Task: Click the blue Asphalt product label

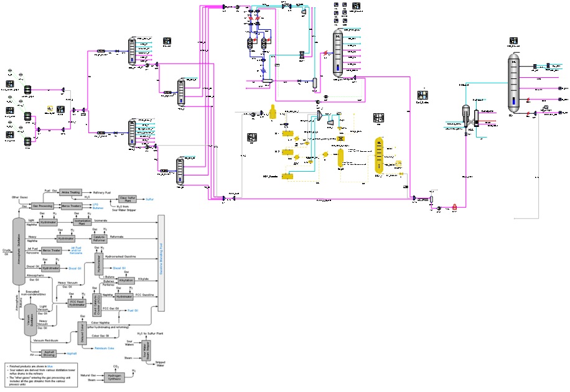Action: (71, 355)
